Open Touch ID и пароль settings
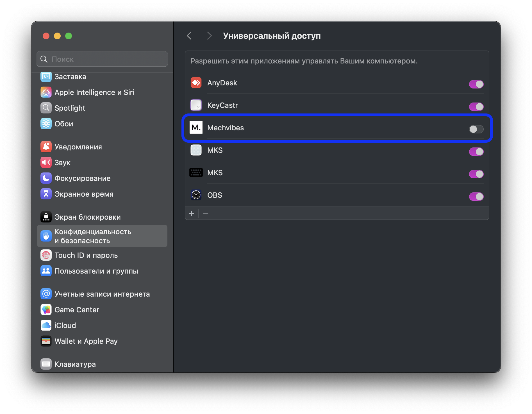532x414 pixels. [86, 255]
